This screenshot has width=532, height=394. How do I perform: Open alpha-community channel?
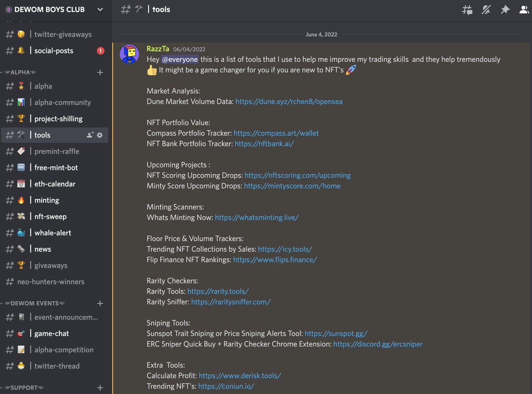click(54, 102)
